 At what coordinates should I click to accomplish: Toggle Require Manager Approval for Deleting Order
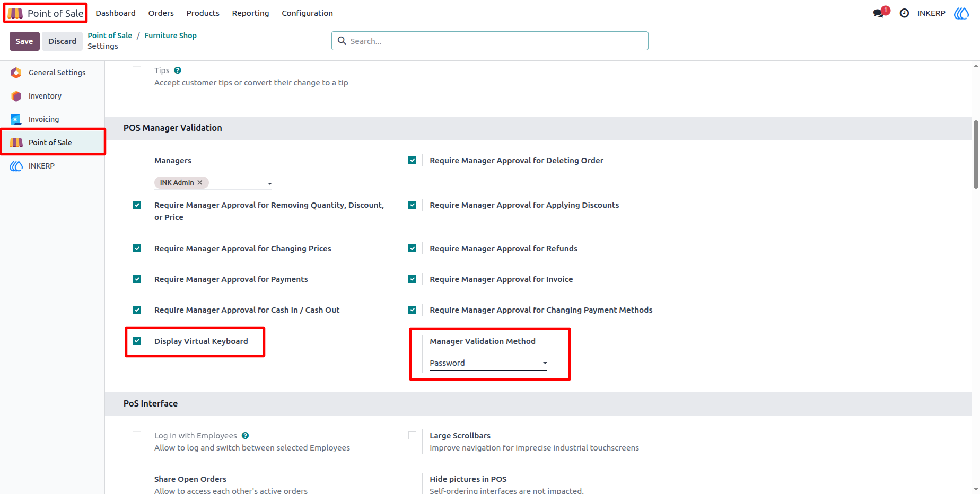[x=412, y=161]
